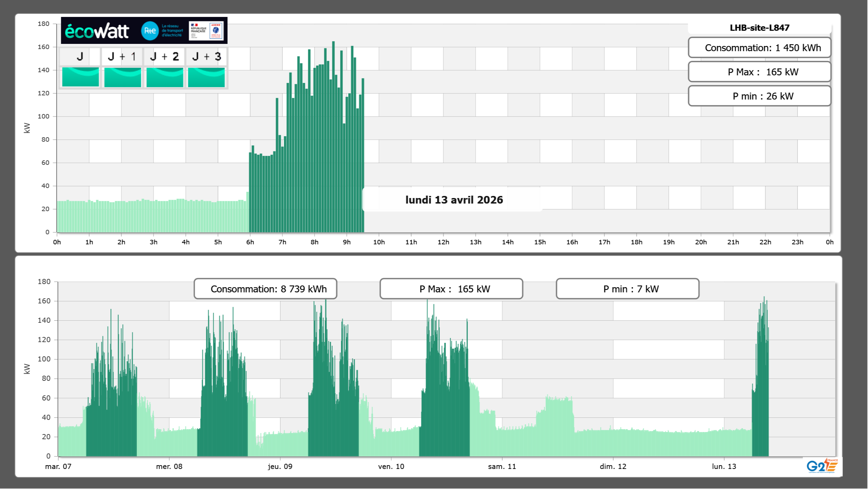Click the weekly Consommation: 8 739 kWh box

265,289
